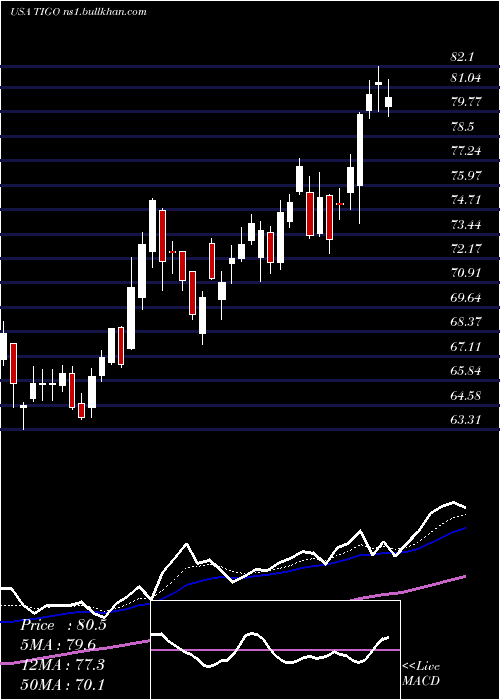Click the MACD inset chart panel
Viewport: 500px width, 700px height.
point(275,650)
